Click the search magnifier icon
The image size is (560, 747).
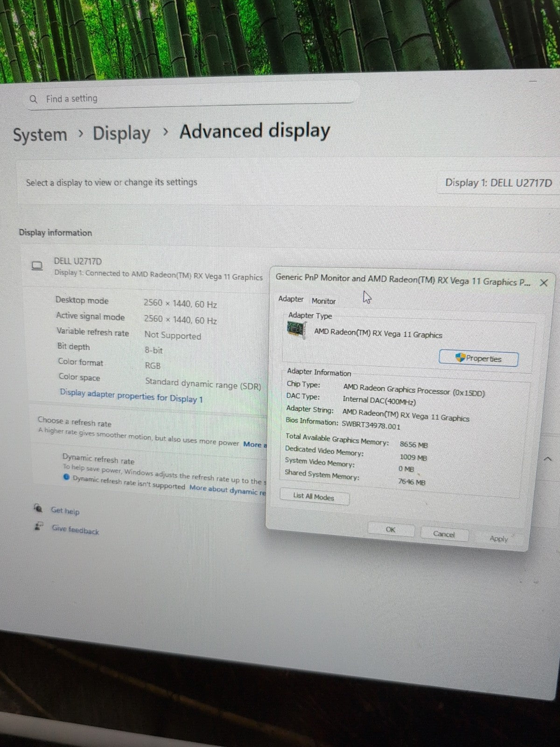[x=33, y=99]
